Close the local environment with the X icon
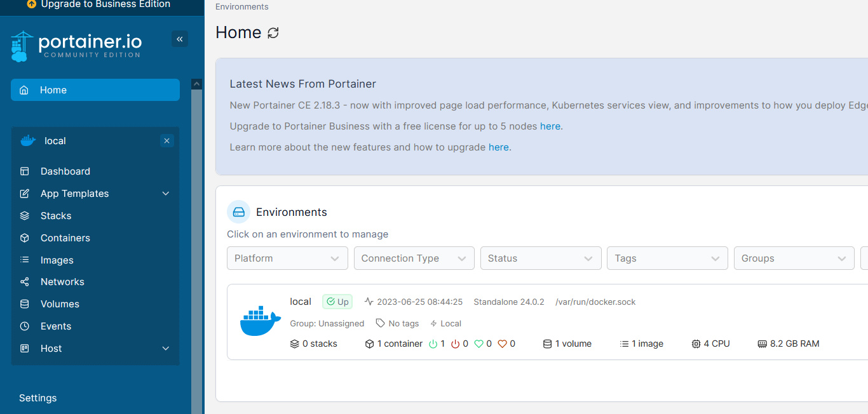 pos(167,141)
